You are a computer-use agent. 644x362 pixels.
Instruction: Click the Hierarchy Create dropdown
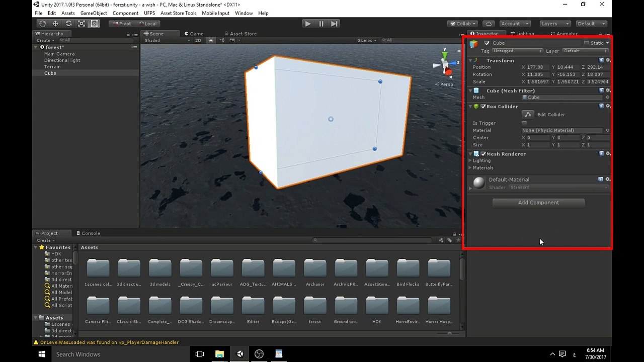(x=45, y=40)
